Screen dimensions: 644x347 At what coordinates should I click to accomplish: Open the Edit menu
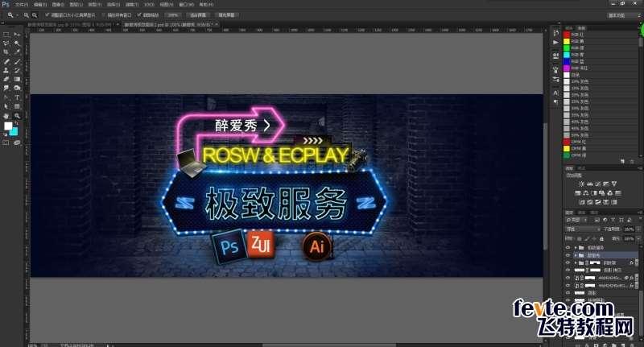pos(39,5)
